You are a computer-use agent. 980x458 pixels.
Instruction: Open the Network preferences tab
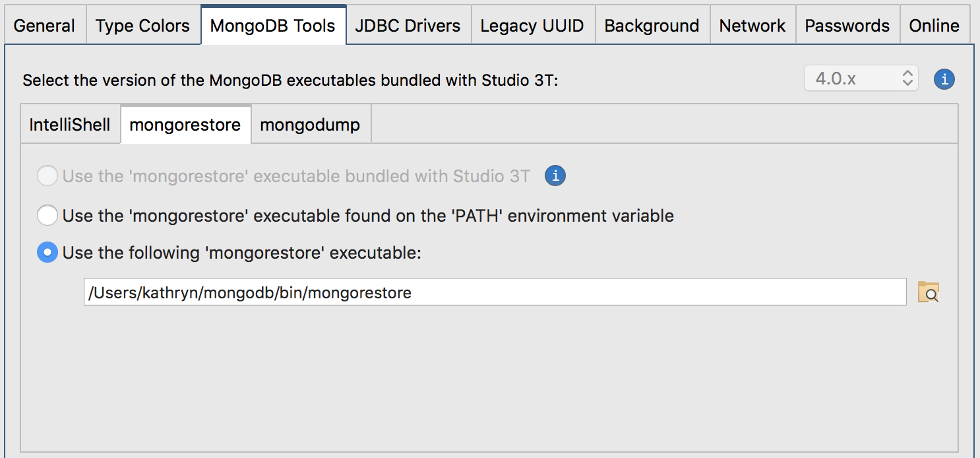click(752, 26)
